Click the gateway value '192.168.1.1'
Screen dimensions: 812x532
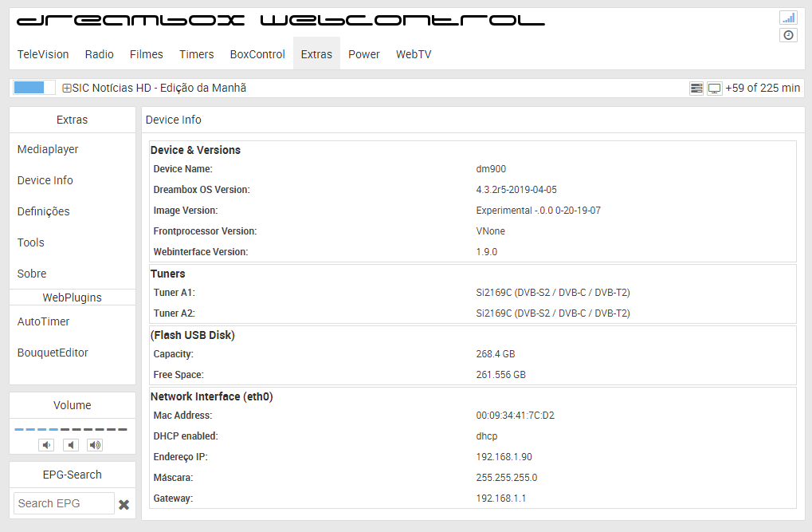[500, 499]
